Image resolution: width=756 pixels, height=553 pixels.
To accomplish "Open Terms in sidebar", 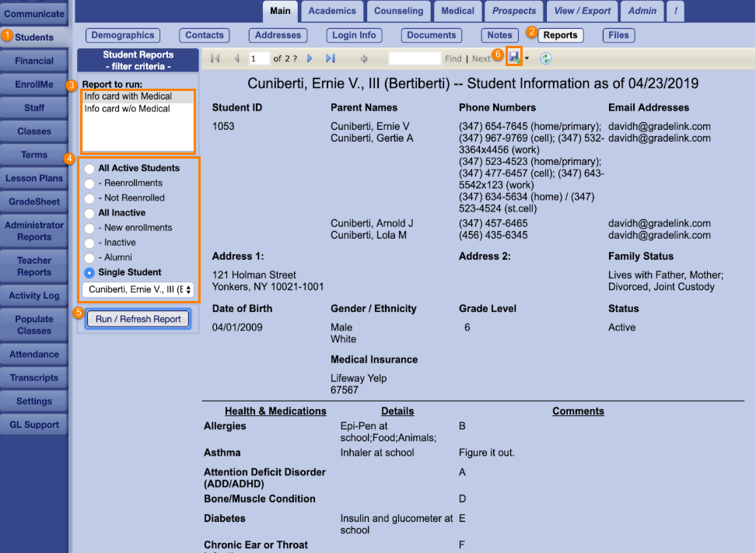I will (x=34, y=155).
